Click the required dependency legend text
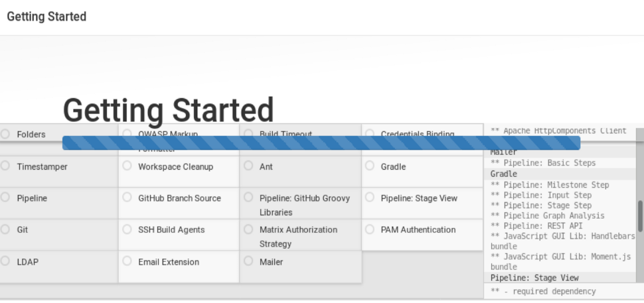This screenshot has height=303, width=644. point(543,292)
